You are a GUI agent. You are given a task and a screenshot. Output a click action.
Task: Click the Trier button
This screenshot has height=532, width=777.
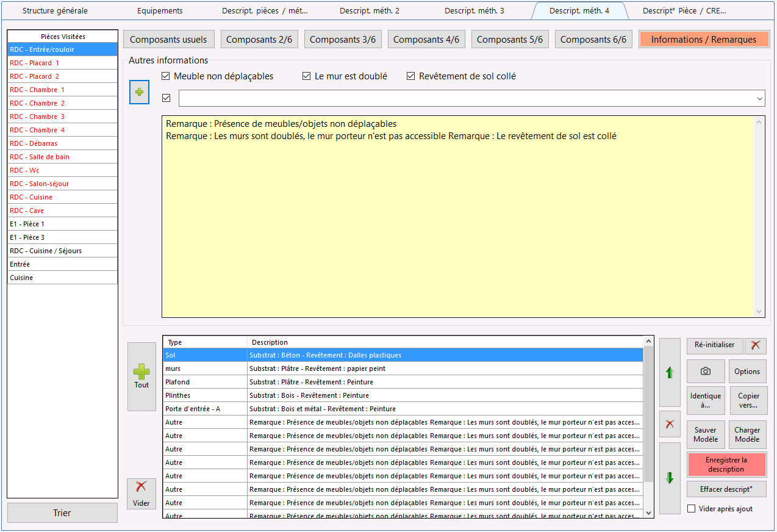click(x=62, y=512)
